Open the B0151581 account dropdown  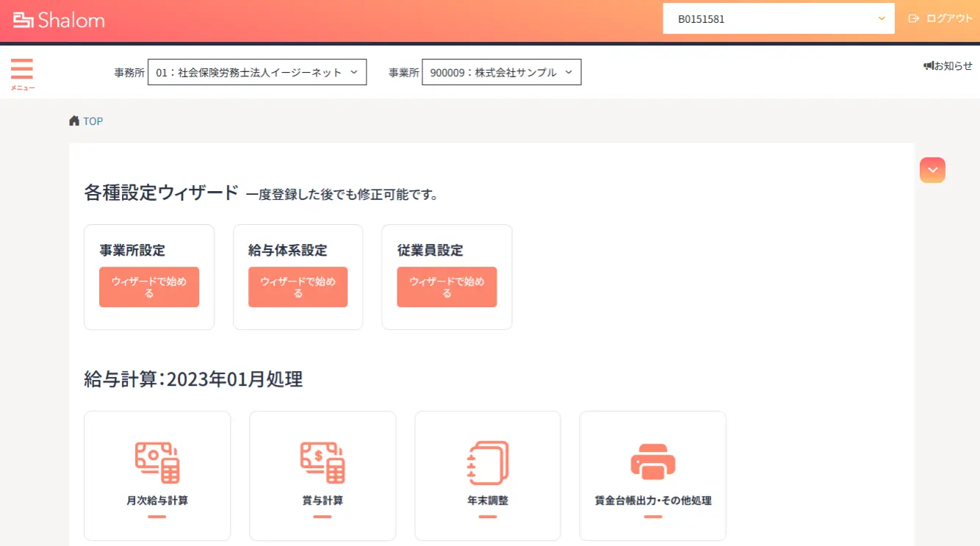(x=777, y=19)
